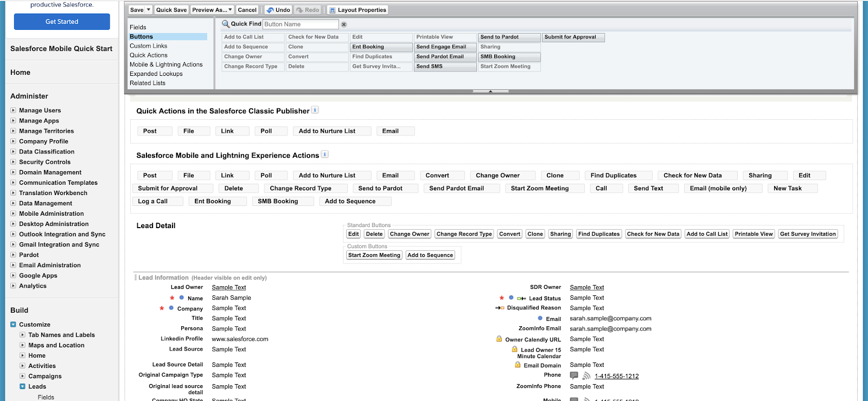The height and width of the screenshot is (401, 868).
Task: Click Get Survey Invitation standard button
Action: click(x=808, y=234)
